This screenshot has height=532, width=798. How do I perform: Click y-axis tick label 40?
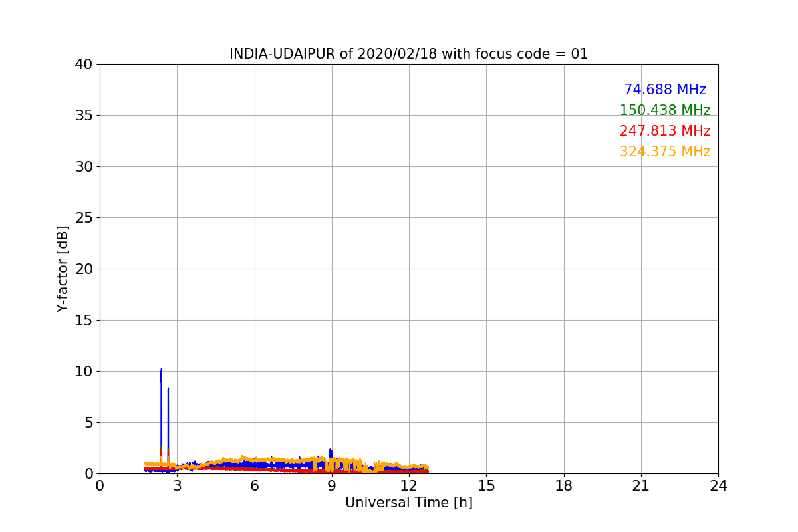pyautogui.click(x=84, y=65)
